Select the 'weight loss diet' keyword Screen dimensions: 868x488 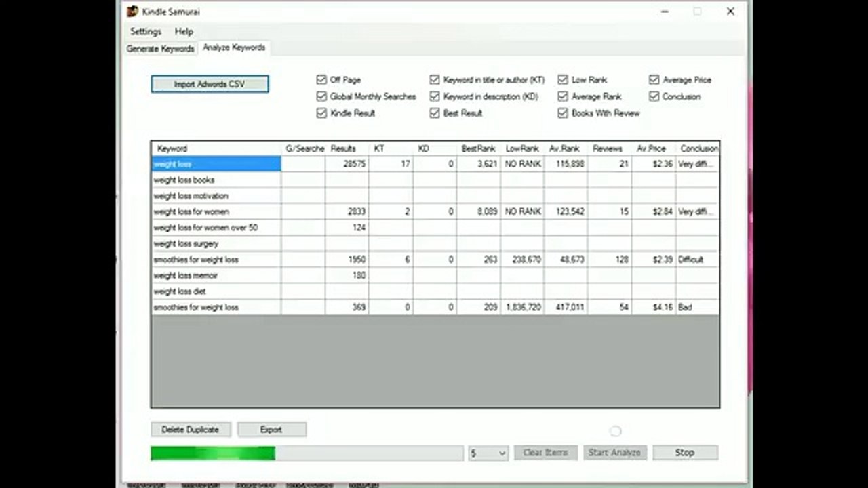[x=216, y=291]
